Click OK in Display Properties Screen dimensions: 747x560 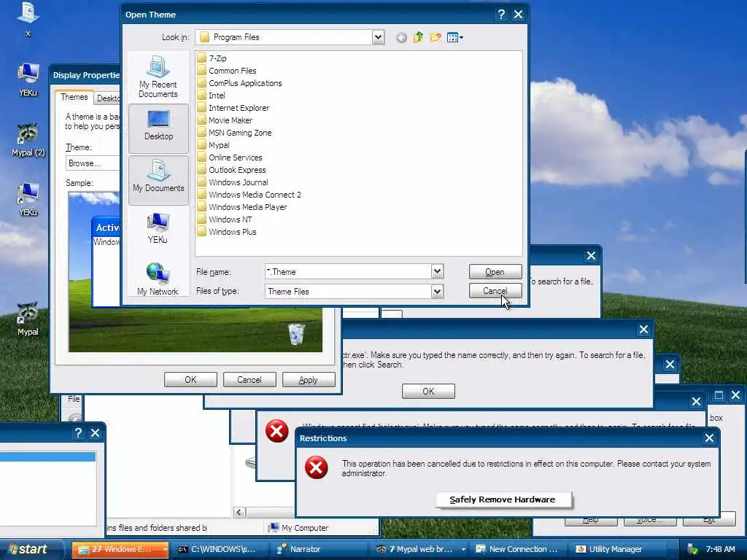click(x=190, y=379)
